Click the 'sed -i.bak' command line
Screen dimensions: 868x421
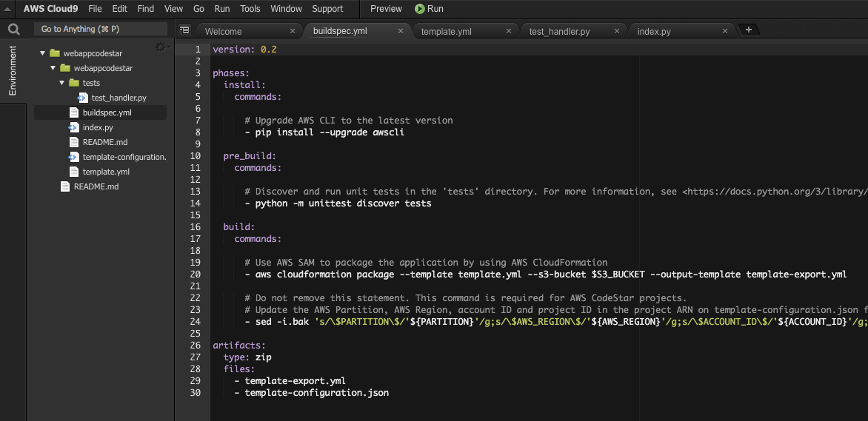[555, 322]
